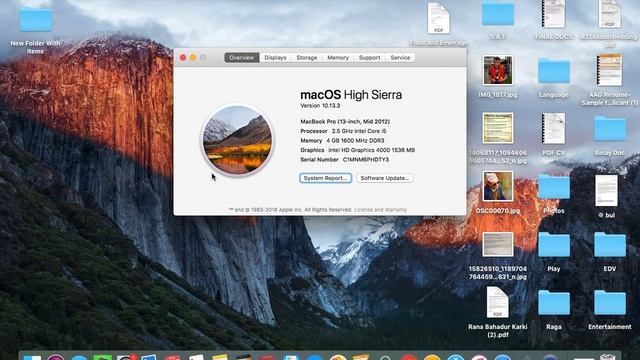Click the MacBook Pro (13-inch, Mid 2012) text
Image resolution: width=640 pixels, height=360 pixels.
click(x=345, y=122)
